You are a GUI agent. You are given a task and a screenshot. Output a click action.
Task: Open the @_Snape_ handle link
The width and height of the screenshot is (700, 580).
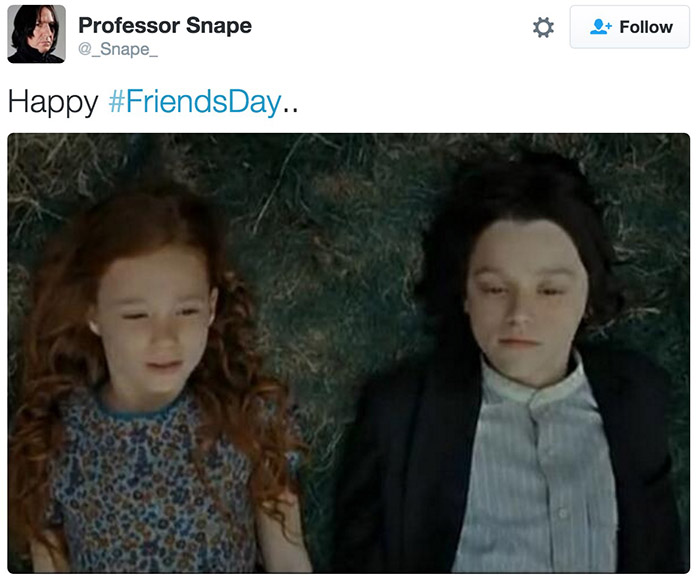(x=118, y=49)
